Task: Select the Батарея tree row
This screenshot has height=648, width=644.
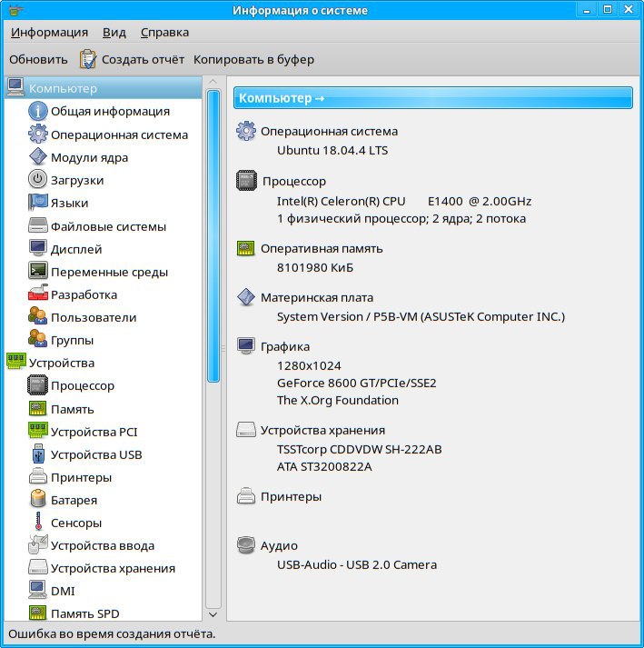Action: [104, 500]
